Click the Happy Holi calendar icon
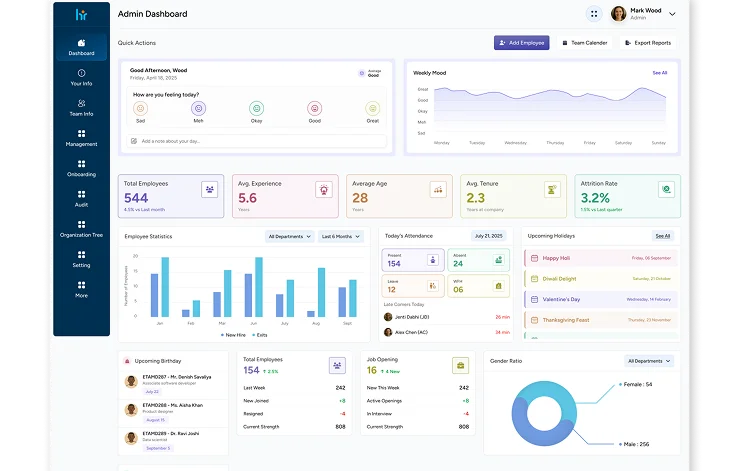The image size is (739, 471). [534, 258]
